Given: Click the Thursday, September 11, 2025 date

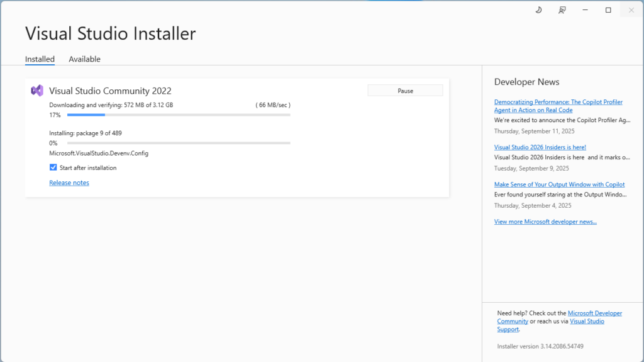Looking at the screenshot, I should (x=535, y=131).
